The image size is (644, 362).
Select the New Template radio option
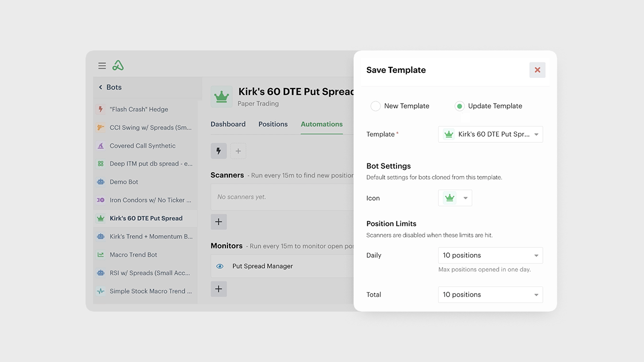(375, 106)
